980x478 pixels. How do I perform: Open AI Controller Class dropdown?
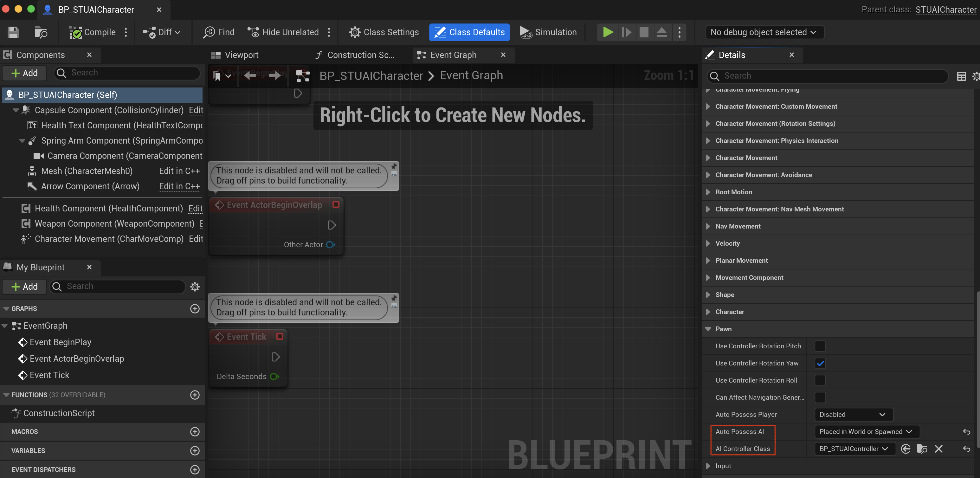pos(854,449)
